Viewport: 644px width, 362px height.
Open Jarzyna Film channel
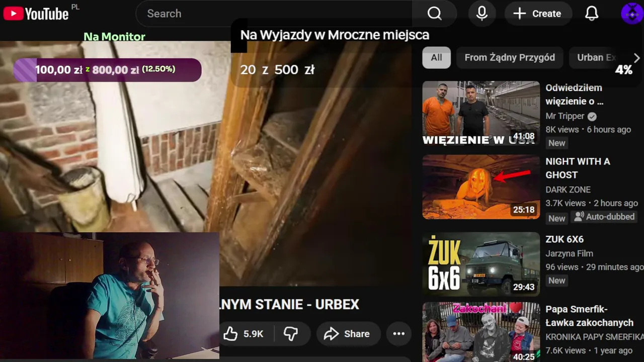point(569,253)
